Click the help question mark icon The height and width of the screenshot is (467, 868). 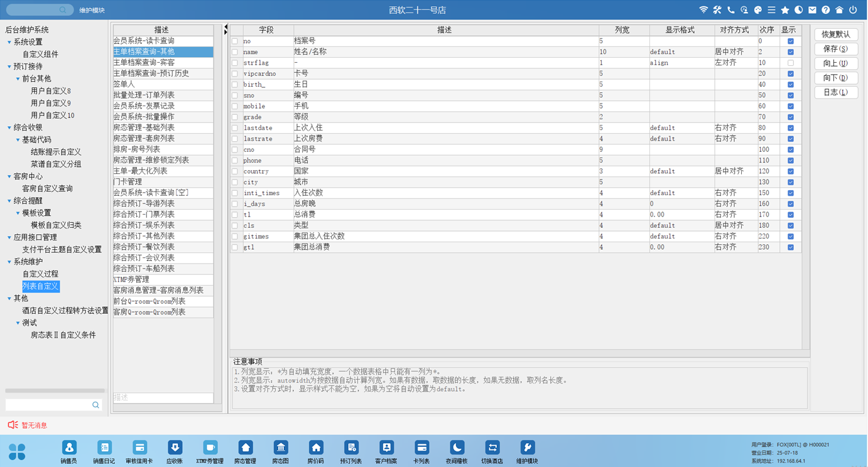click(x=825, y=10)
